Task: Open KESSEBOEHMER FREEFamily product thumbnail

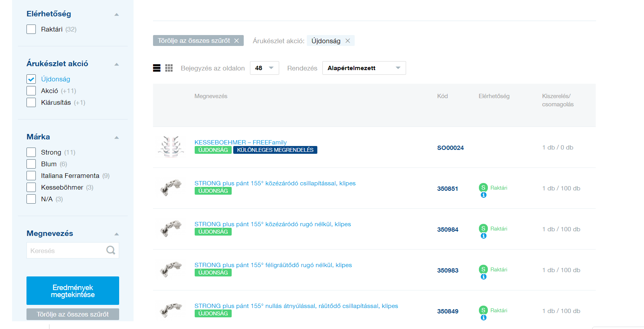Action: [171, 147]
